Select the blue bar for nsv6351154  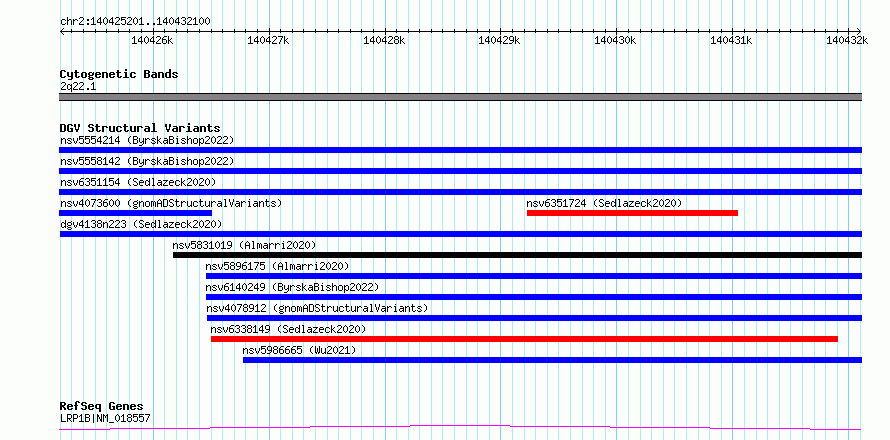460,192
